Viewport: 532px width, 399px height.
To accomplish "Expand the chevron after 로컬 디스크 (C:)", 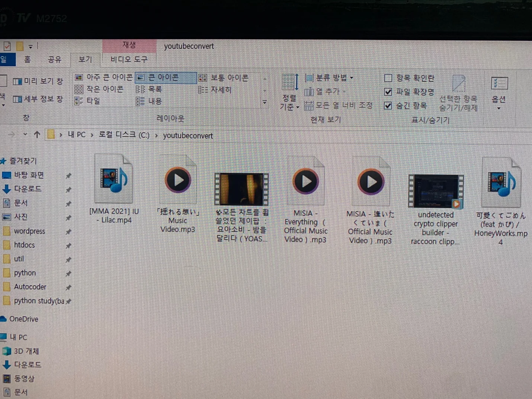I will coord(156,135).
